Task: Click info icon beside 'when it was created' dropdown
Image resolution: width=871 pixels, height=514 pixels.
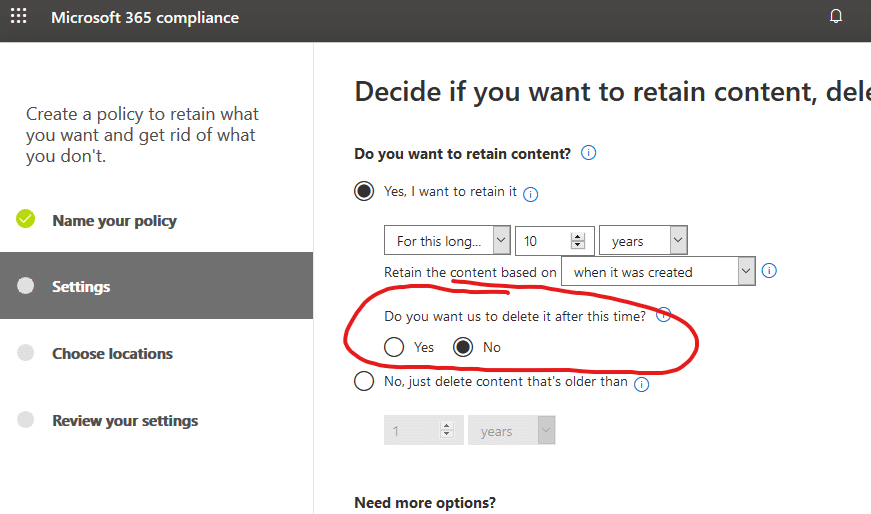Action: click(x=769, y=271)
